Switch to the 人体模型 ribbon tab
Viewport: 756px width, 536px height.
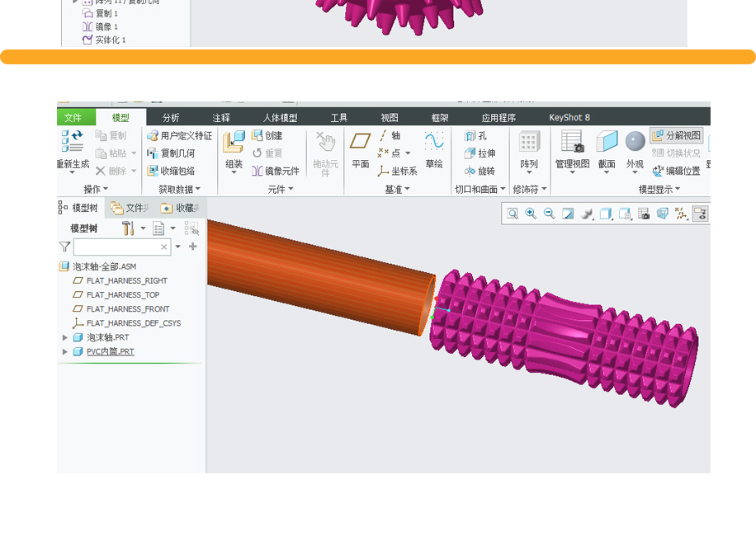click(280, 117)
